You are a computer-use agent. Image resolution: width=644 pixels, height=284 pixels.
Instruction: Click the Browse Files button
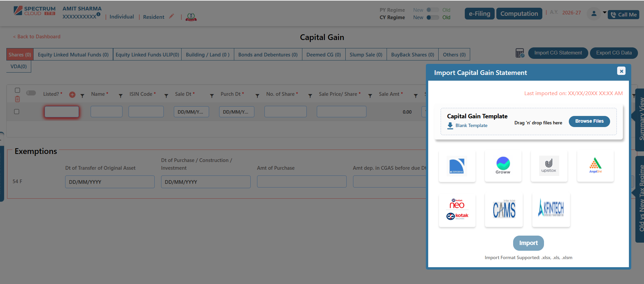pyautogui.click(x=589, y=121)
